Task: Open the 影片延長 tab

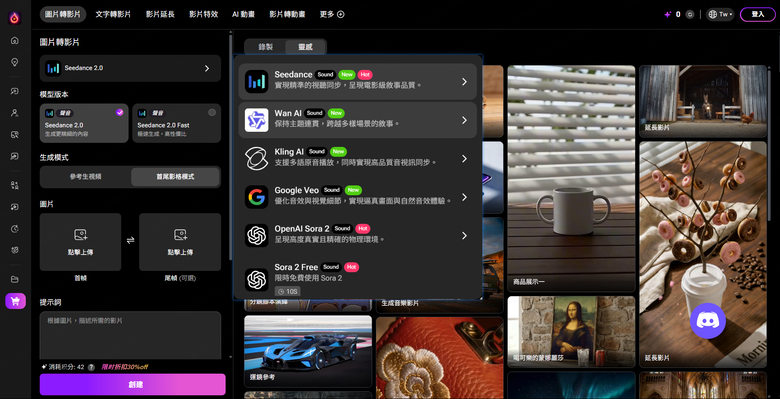Action: pyautogui.click(x=160, y=14)
